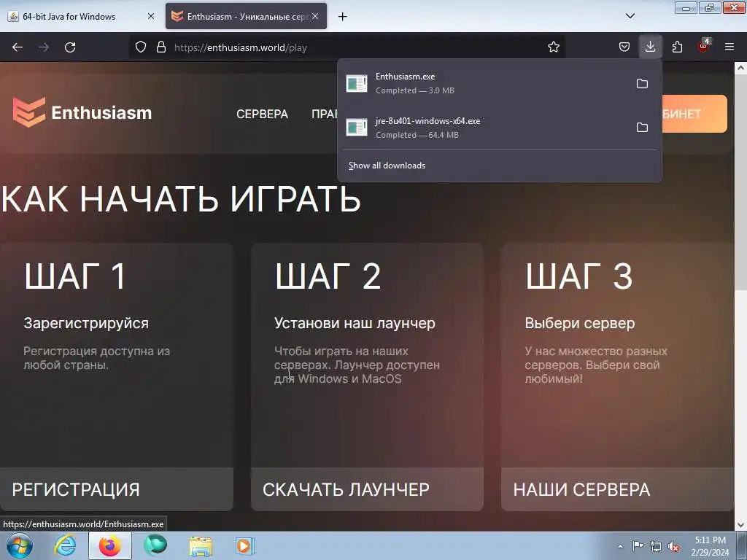Open the green globe browser taskbar icon
Image resolution: width=747 pixels, height=560 pixels.
point(155,545)
